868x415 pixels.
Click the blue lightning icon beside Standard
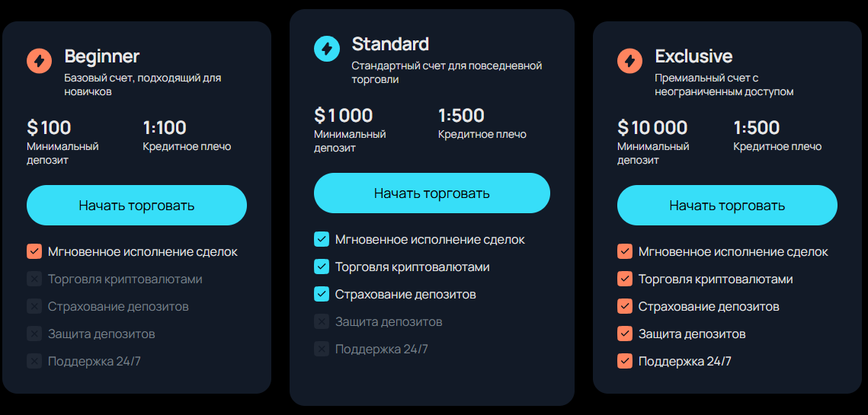(327, 49)
